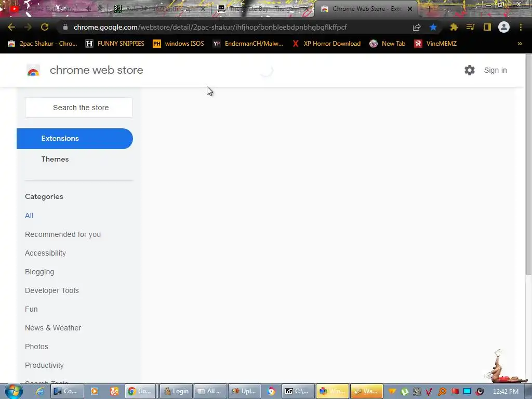Reload the current page
The image size is (532, 399).
(x=45, y=27)
